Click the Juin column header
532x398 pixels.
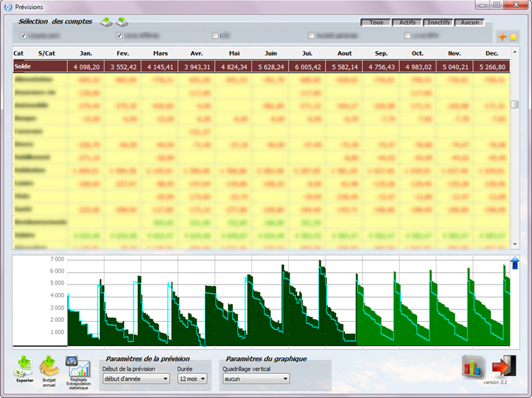point(271,53)
